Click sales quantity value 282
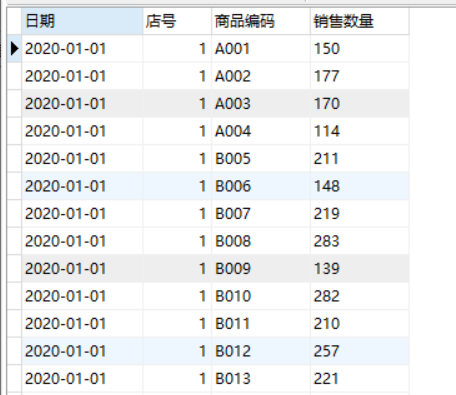Image resolution: width=456 pixels, height=395 pixels. click(327, 296)
